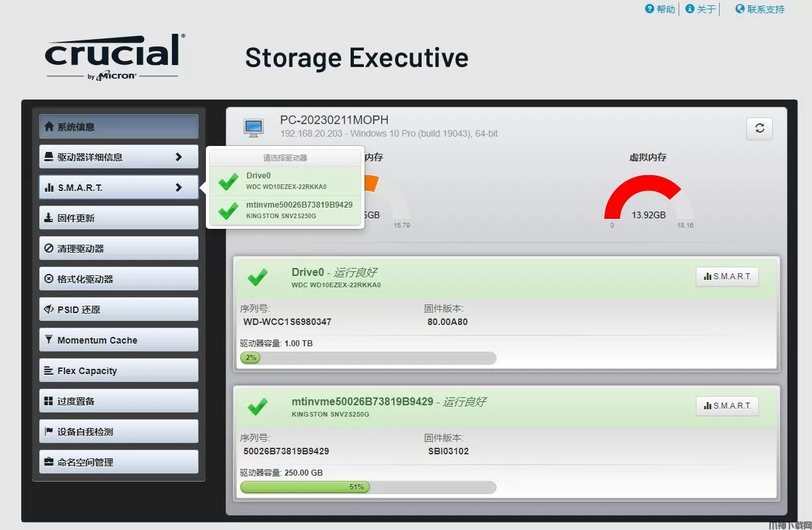812x530 pixels.
Task: Click the help question-mark icon
Action: click(649, 9)
